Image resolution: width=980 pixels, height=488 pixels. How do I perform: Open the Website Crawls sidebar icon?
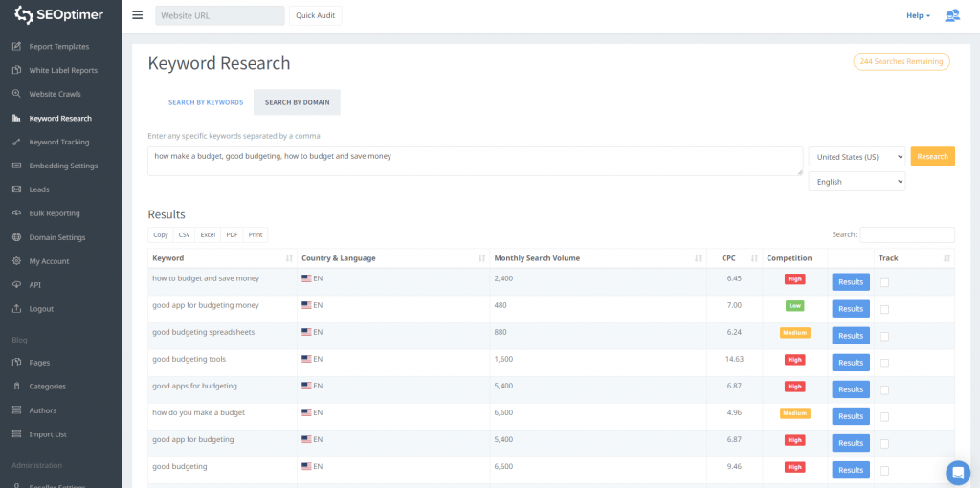tap(17, 94)
